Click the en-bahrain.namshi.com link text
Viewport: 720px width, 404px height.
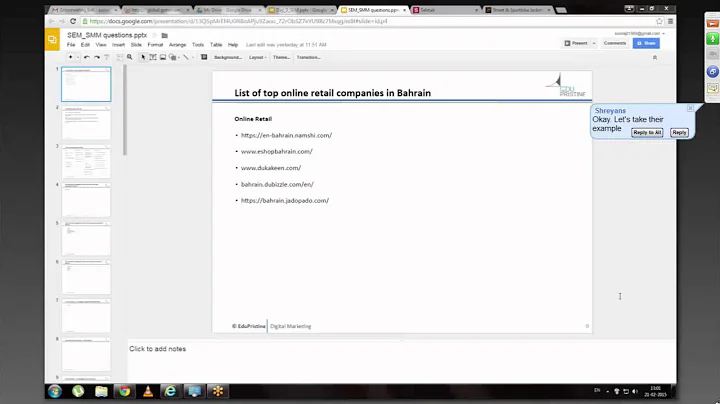pos(286,135)
